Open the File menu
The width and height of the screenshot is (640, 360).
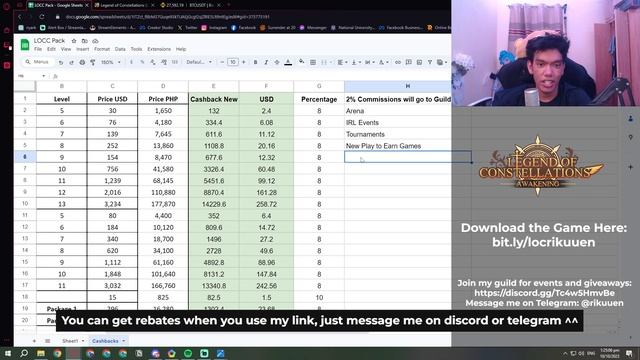pyautogui.click(x=38, y=49)
